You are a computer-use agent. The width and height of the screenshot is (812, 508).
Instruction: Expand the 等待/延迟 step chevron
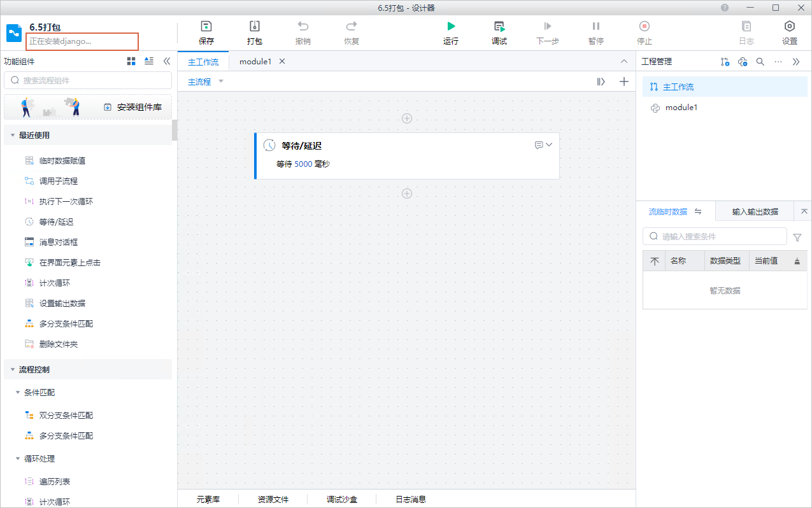549,145
